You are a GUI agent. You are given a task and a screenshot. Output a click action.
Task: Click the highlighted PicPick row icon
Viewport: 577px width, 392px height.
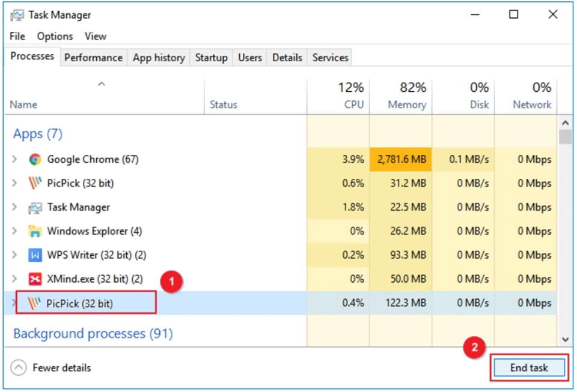coord(34,303)
